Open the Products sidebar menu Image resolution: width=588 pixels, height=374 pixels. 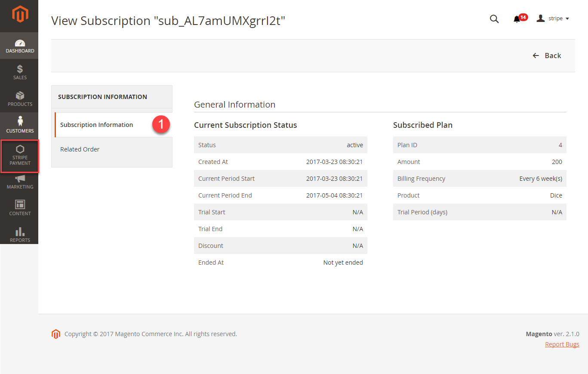(20, 99)
